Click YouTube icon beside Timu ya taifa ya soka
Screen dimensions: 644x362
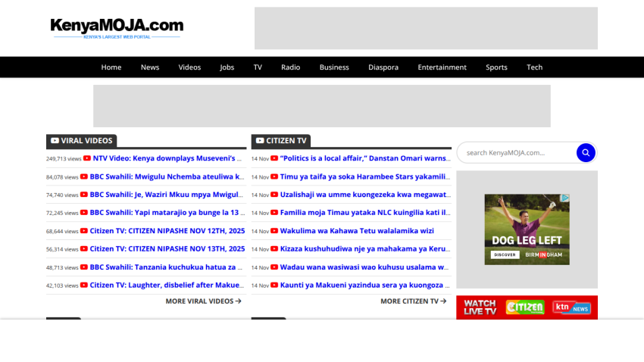[274, 176]
